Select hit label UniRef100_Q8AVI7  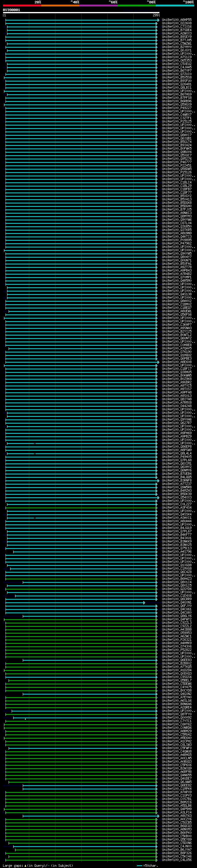[177, 135]
